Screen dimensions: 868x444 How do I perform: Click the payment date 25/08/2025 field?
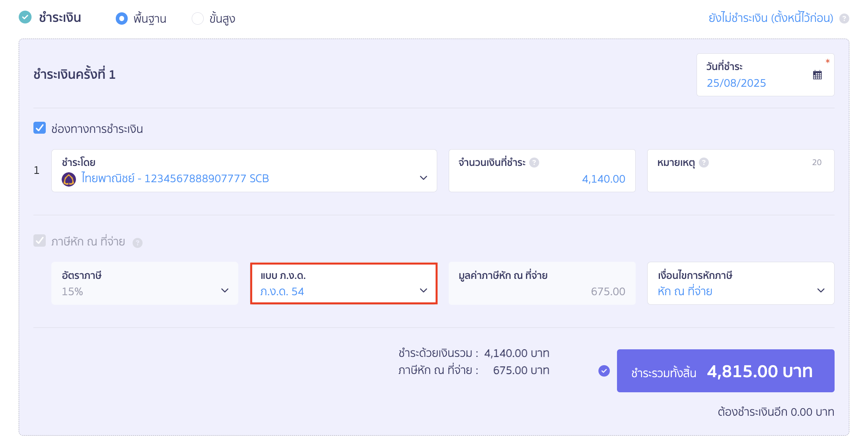pyautogui.click(x=765, y=75)
